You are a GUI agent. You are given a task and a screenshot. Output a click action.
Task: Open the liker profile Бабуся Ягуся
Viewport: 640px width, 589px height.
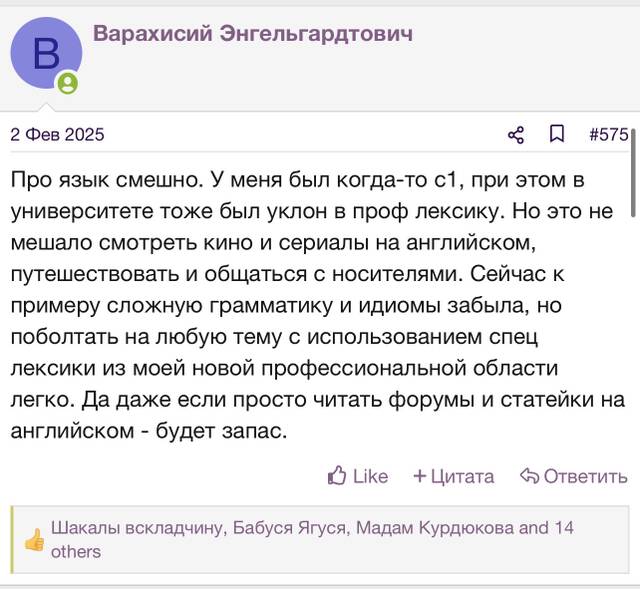pos(289,528)
